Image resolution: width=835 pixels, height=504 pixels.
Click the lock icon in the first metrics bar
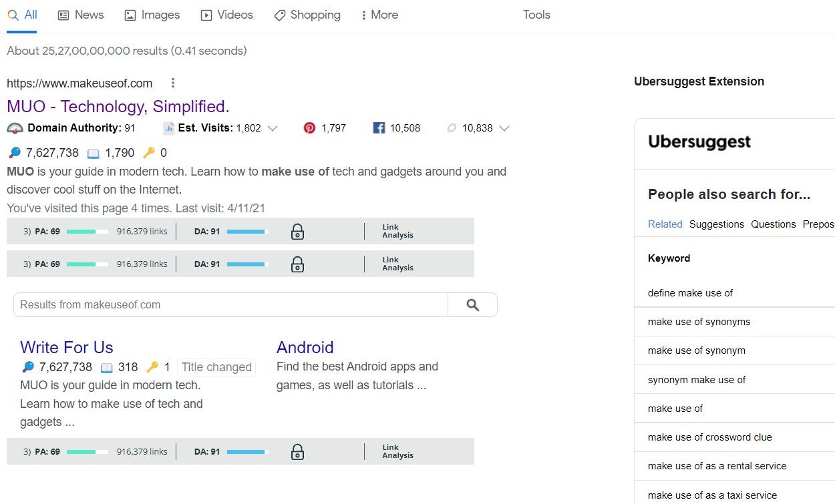tap(297, 231)
